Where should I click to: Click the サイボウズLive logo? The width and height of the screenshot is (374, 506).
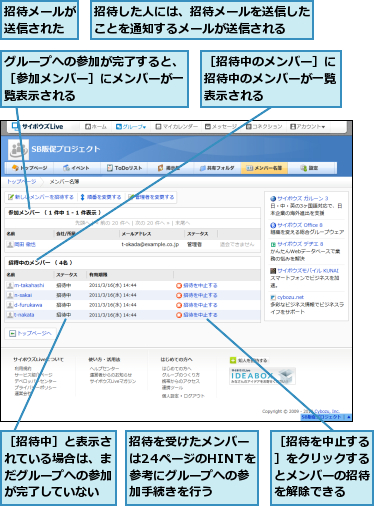pyautogui.click(x=37, y=127)
